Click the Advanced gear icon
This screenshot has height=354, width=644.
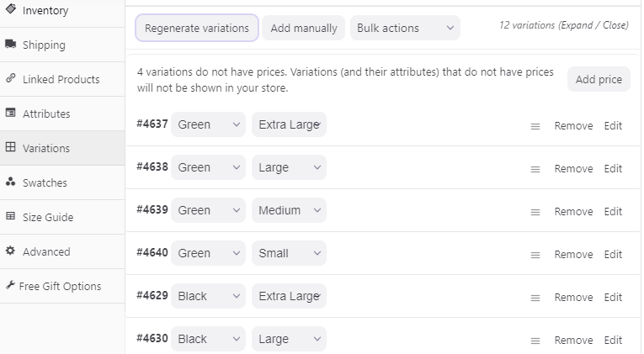tap(10, 251)
